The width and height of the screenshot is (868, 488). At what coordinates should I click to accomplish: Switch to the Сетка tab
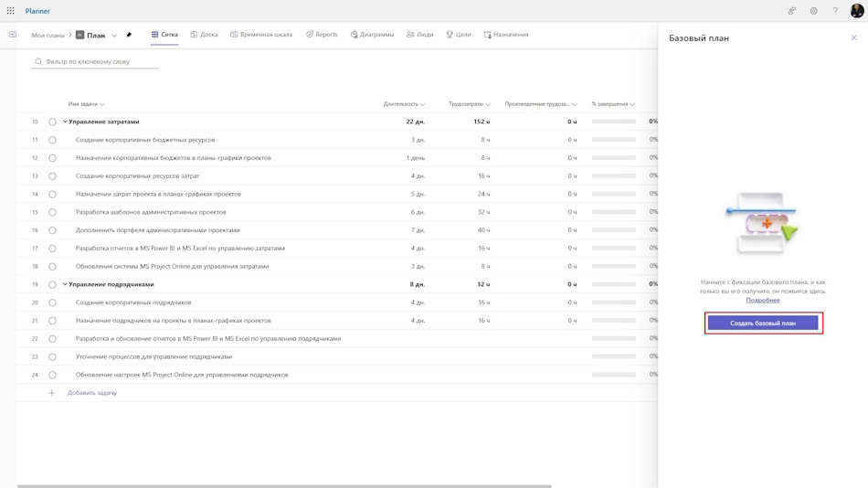coord(164,35)
